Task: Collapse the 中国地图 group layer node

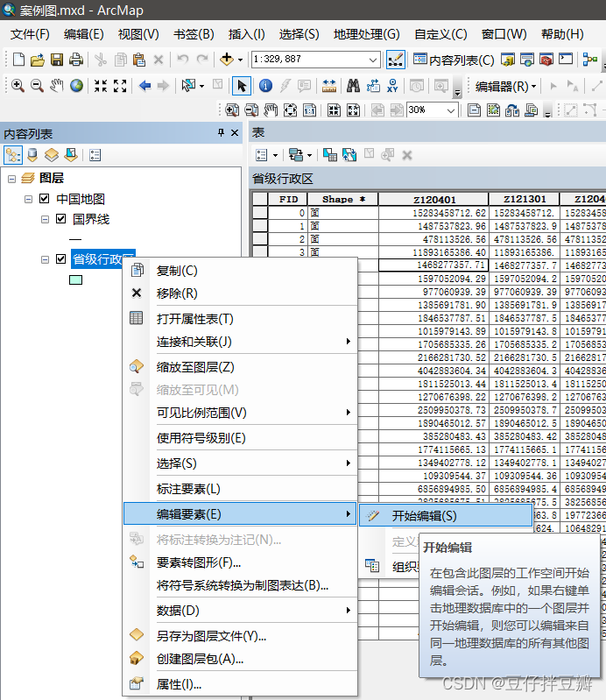Action: click(28, 199)
